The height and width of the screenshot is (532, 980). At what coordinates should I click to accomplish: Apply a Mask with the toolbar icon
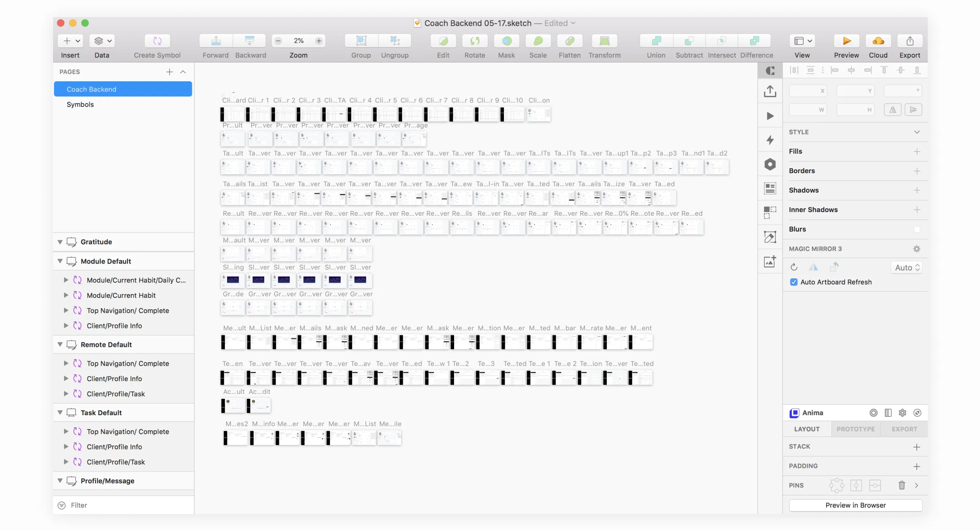(506, 41)
